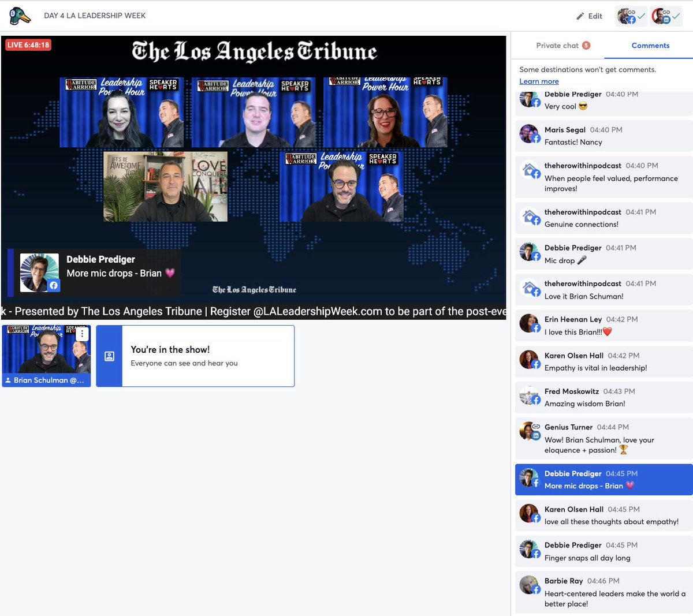This screenshot has height=616, width=693.
Task: Show Genius Turner's eloquence + passion comment
Action: click(x=603, y=438)
